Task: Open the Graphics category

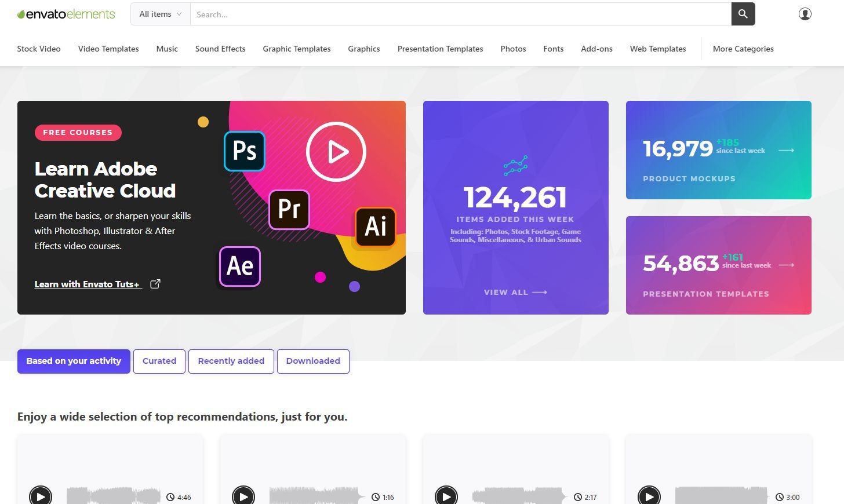Action: coord(364,49)
